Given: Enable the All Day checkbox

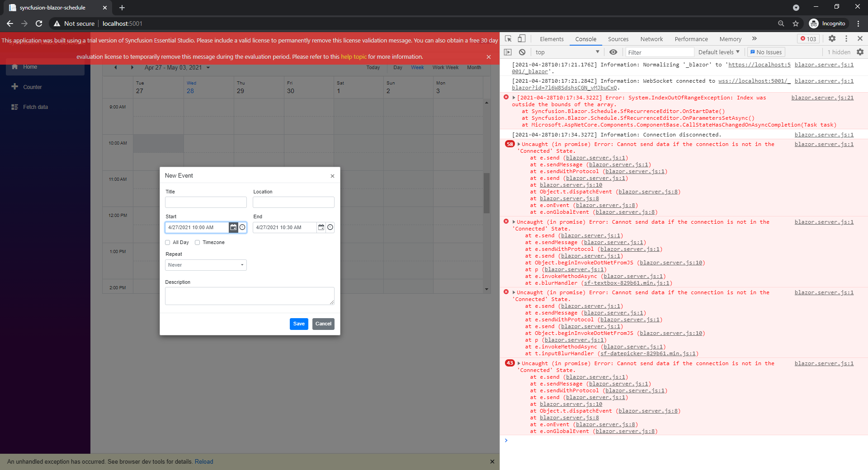Looking at the screenshot, I should (168, 243).
